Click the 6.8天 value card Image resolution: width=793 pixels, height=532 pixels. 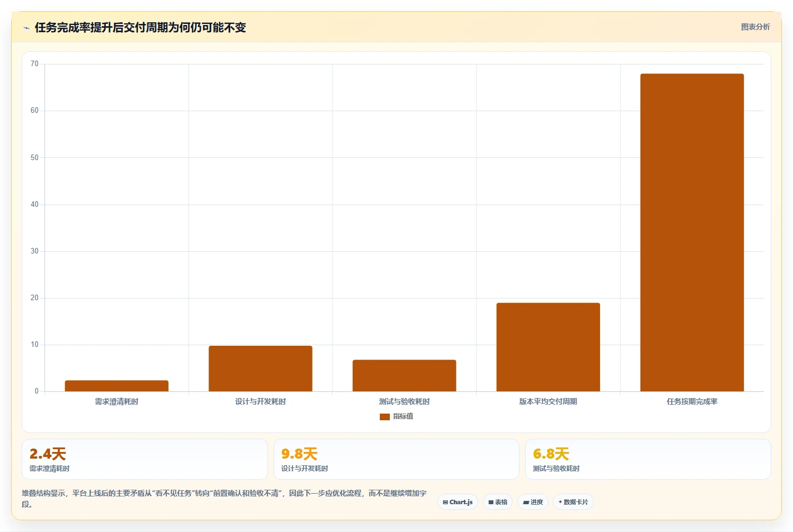648,459
